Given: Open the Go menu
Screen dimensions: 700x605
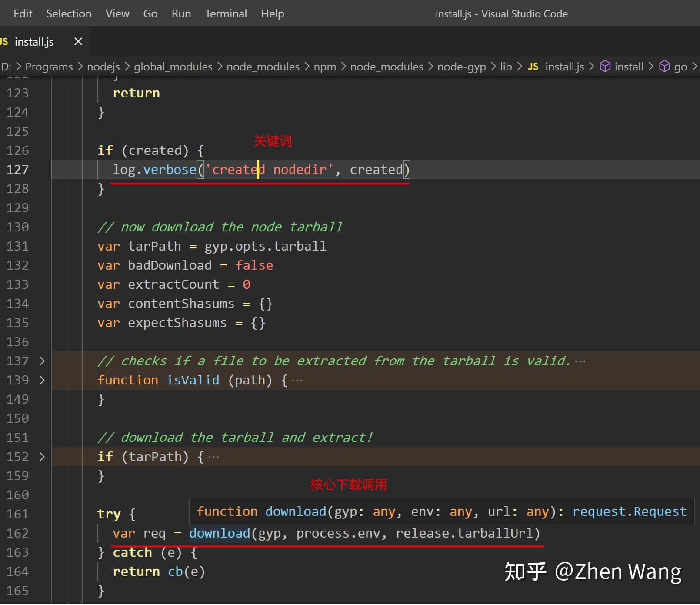Looking at the screenshot, I should (x=150, y=14).
